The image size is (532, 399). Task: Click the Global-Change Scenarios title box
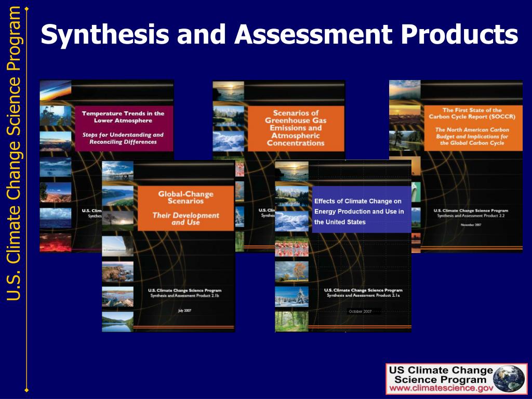pyautogui.click(x=185, y=208)
